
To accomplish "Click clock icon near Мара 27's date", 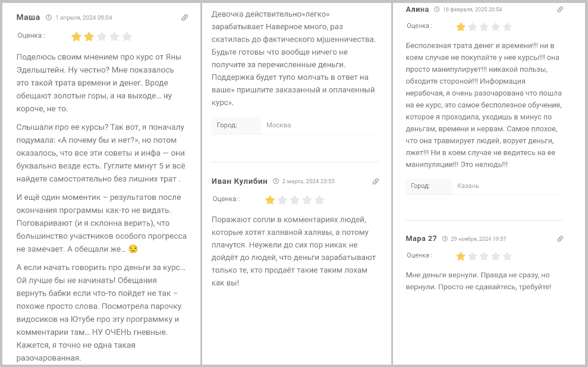I will [445, 239].
